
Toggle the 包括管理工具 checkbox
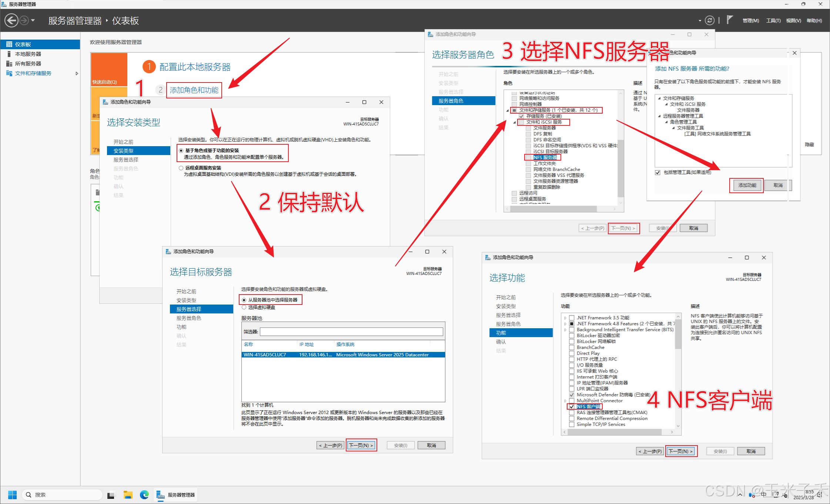(657, 172)
